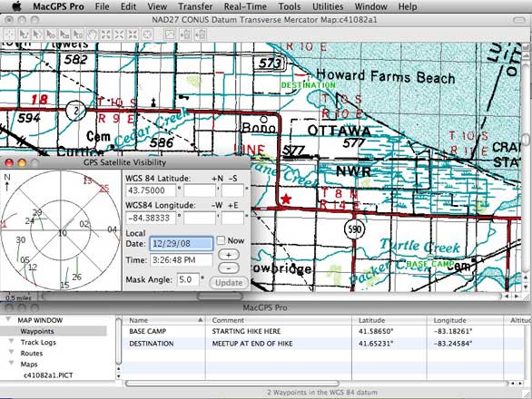Open the File menu
The image size is (532, 399).
tap(102, 6)
